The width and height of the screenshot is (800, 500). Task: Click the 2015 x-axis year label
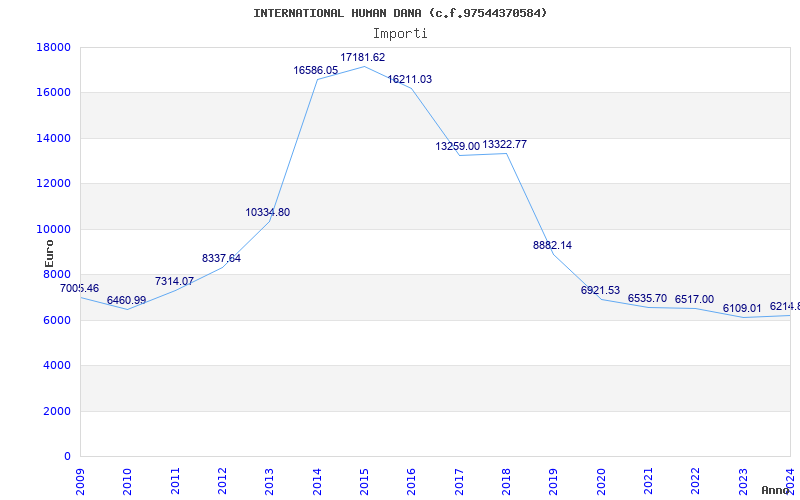(364, 482)
